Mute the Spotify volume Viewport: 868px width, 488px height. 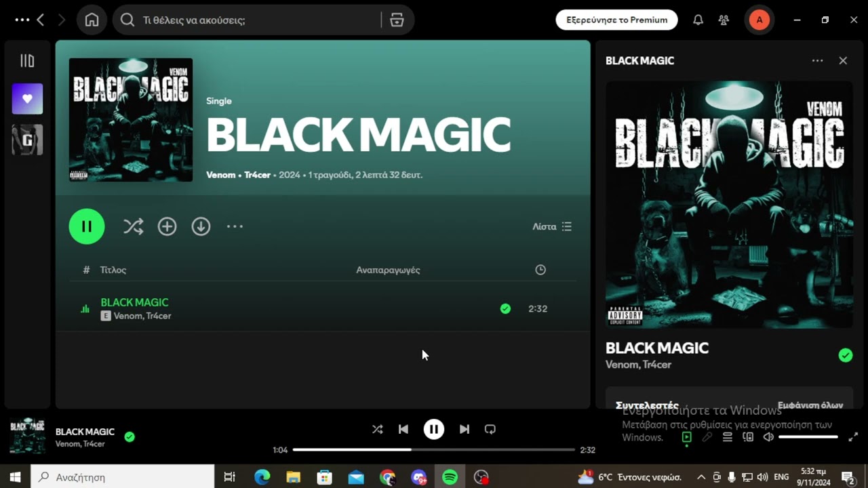[768, 437]
